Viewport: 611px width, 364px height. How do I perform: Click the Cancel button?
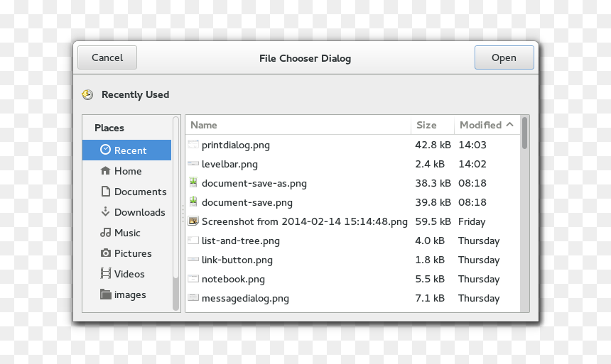pos(107,57)
